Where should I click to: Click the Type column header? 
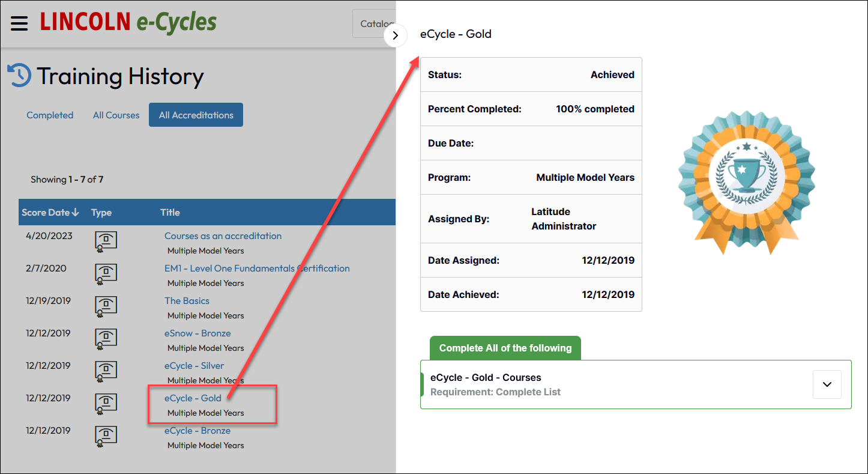coord(101,212)
